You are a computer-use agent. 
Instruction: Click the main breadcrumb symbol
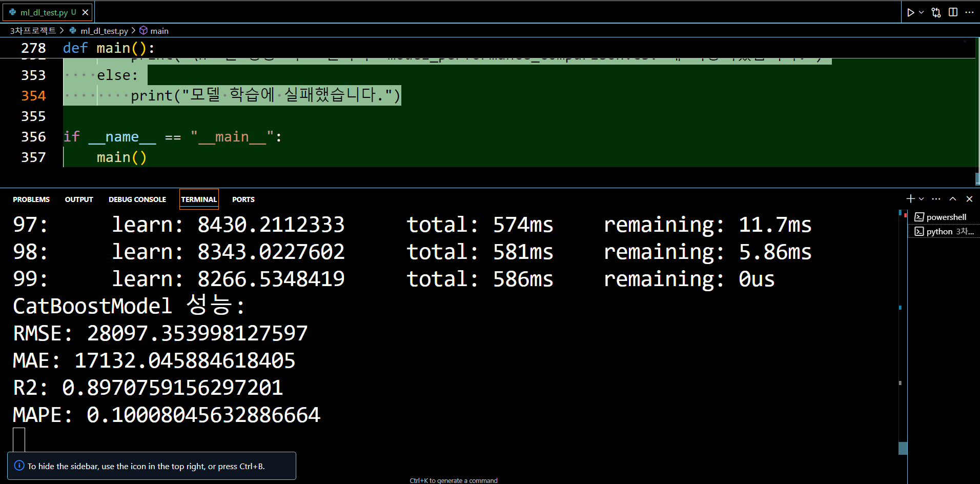pyautogui.click(x=154, y=31)
